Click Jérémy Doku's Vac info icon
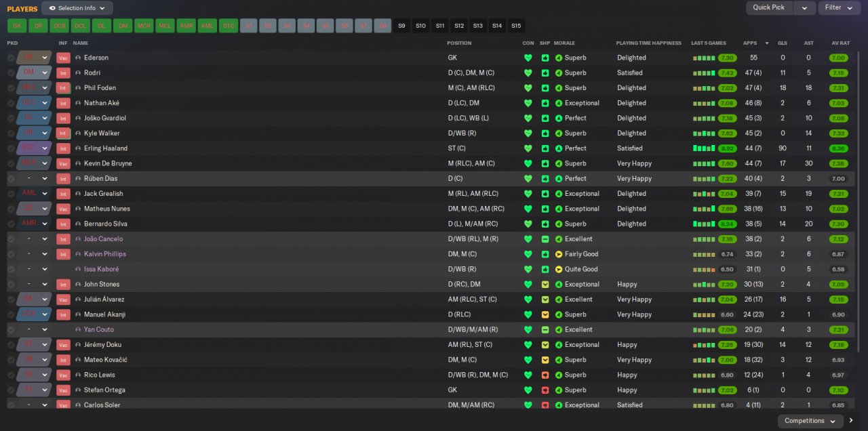Image resolution: width=868 pixels, height=431 pixels. (63, 345)
